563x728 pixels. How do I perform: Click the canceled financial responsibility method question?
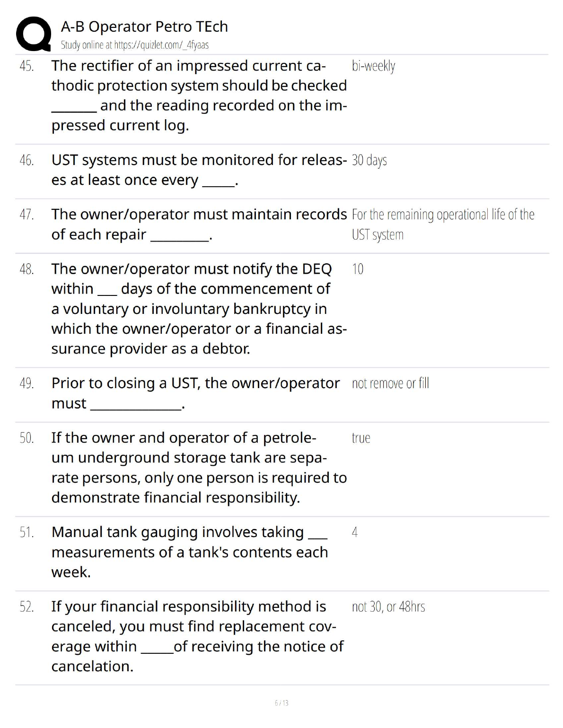[x=197, y=636]
